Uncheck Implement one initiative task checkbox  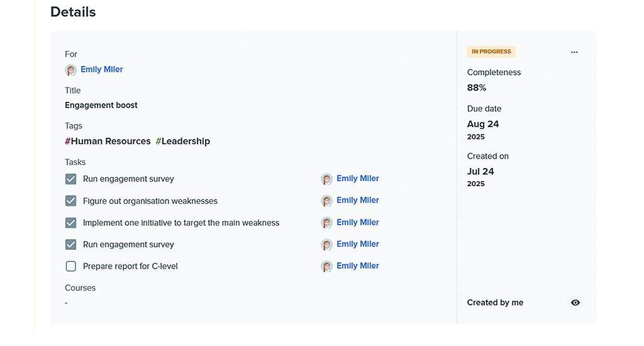[x=70, y=223]
